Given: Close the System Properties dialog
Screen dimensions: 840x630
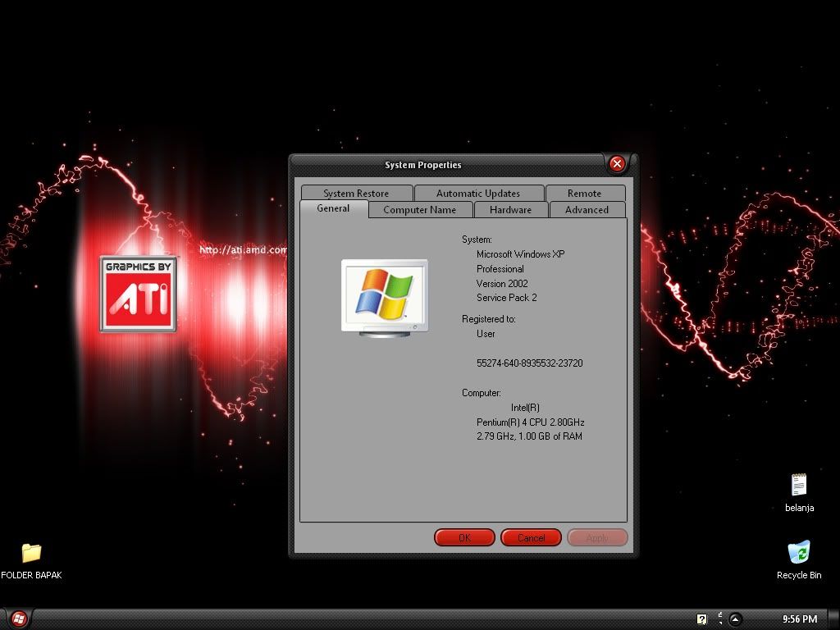Looking at the screenshot, I should (x=617, y=164).
